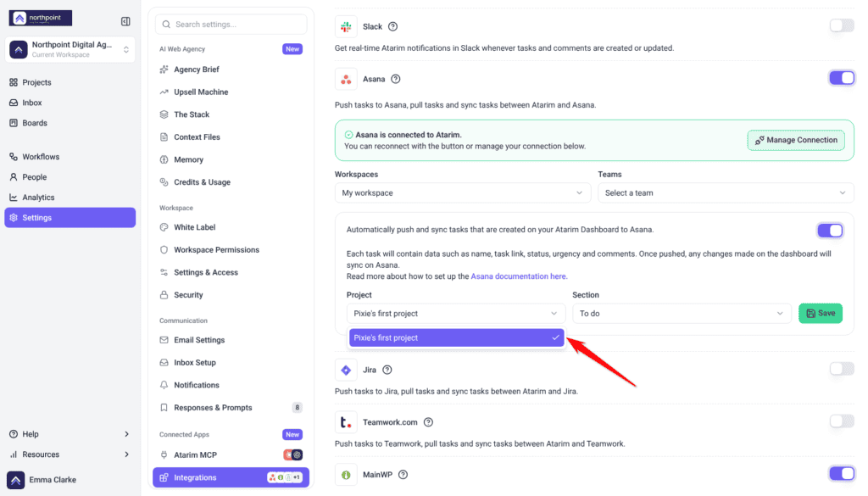Open the MainWP help question icon
Image resolution: width=868 pixels, height=496 pixels.
403,475
